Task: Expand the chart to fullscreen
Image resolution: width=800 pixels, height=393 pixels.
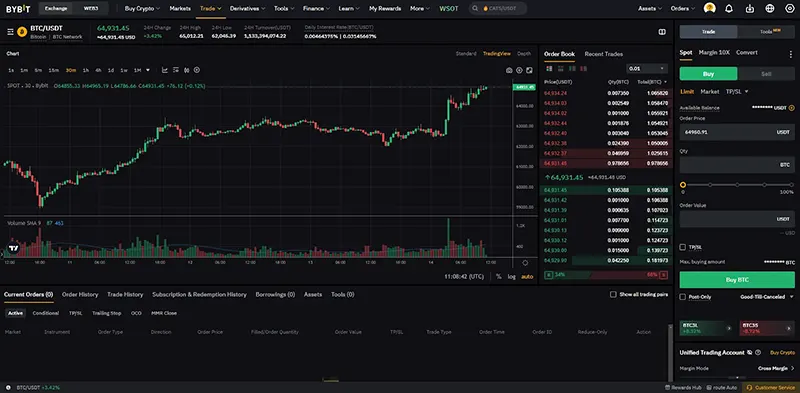Action: 529,70
